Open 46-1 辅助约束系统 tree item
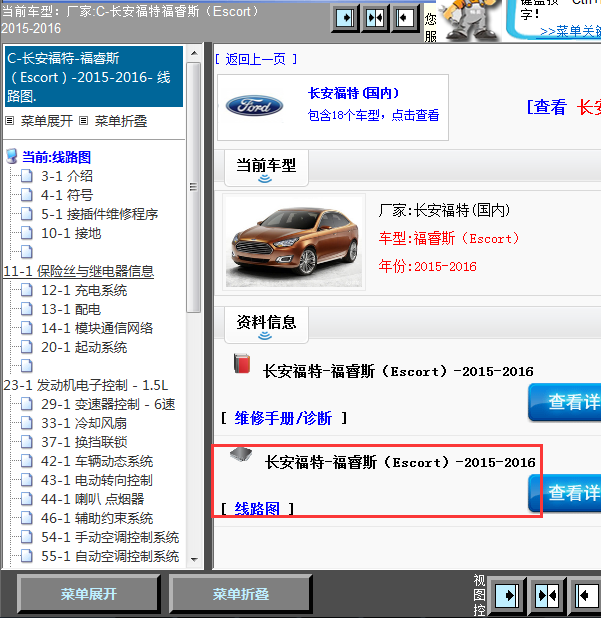The image size is (601, 618). pos(97,518)
